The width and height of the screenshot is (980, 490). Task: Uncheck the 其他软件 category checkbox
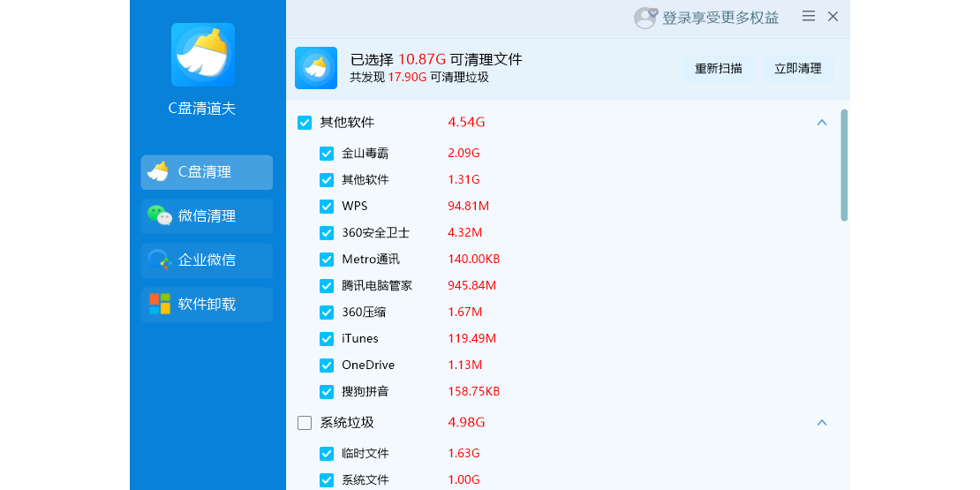[x=305, y=123]
